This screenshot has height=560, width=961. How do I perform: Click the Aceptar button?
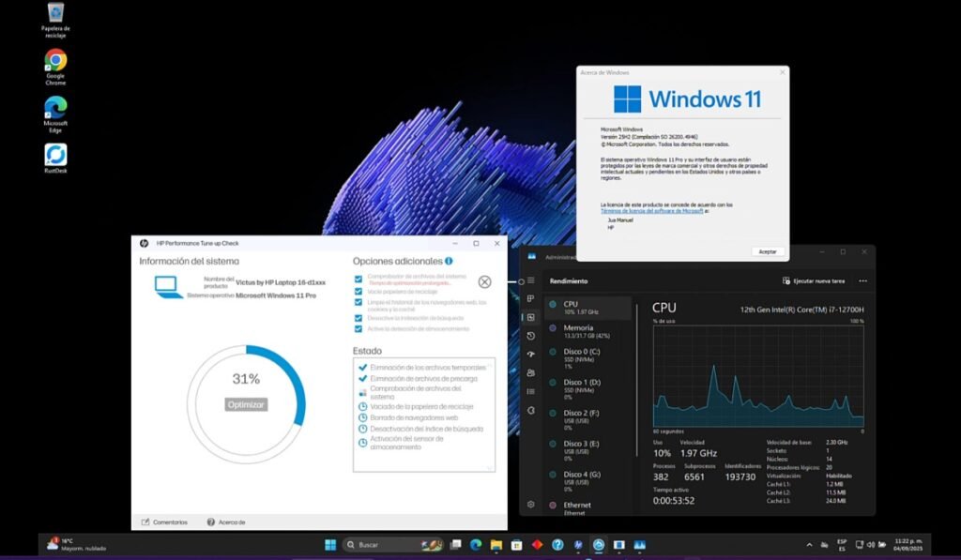click(x=767, y=251)
